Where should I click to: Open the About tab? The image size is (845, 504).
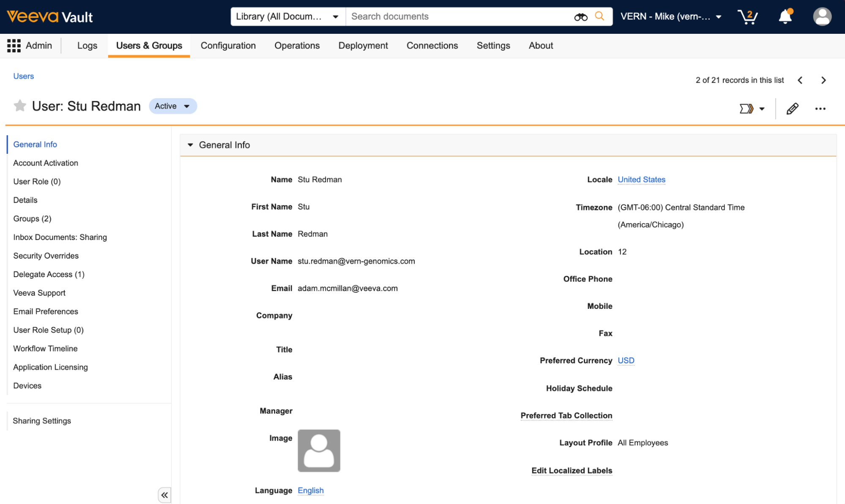click(541, 46)
